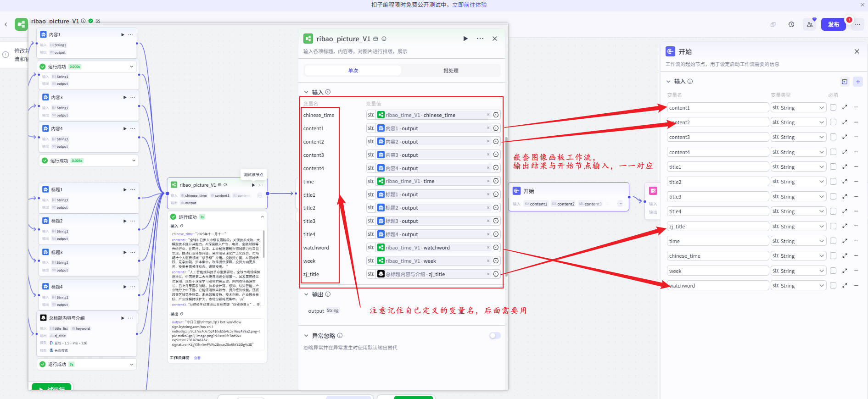This screenshot has width=868, height=399.
Task: Click the content3 variable name field
Action: tap(718, 137)
